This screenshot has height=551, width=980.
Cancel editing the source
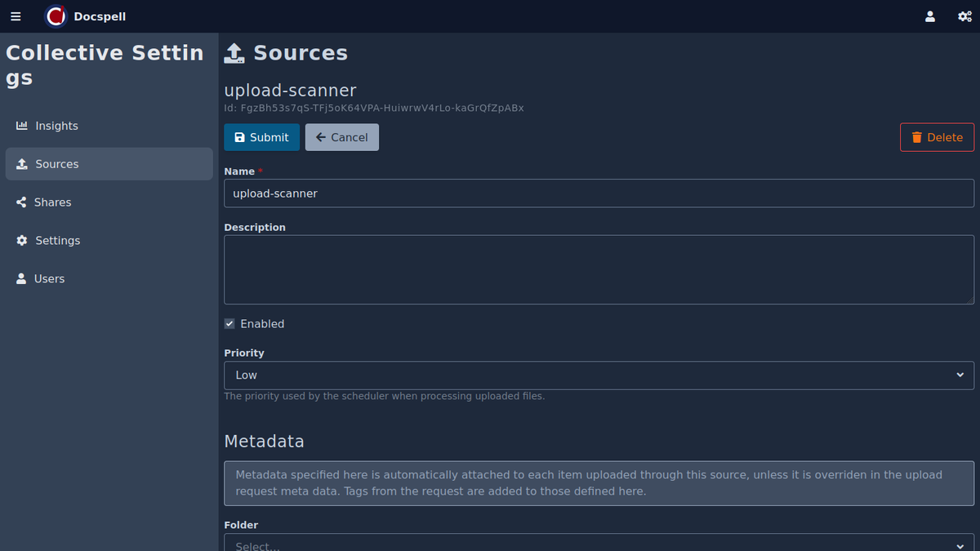[341, 137]
